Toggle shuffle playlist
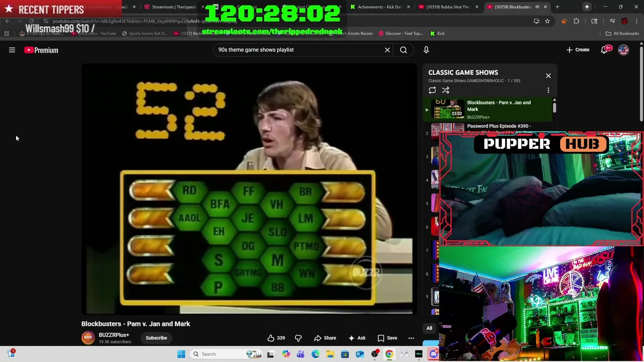Image resolution: width=644 pixels, height=362 pixels. click(x=446, y=90)
